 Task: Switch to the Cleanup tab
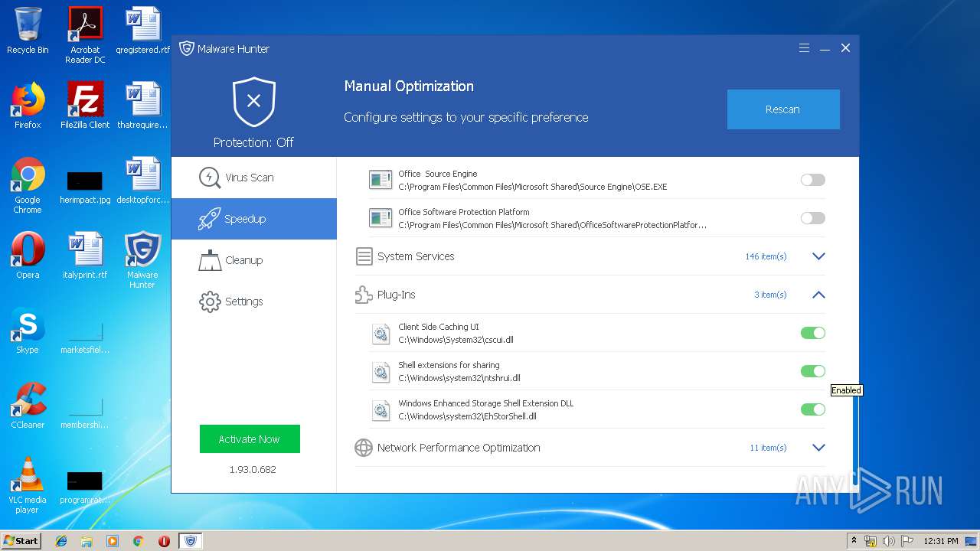tap(254, 260)
